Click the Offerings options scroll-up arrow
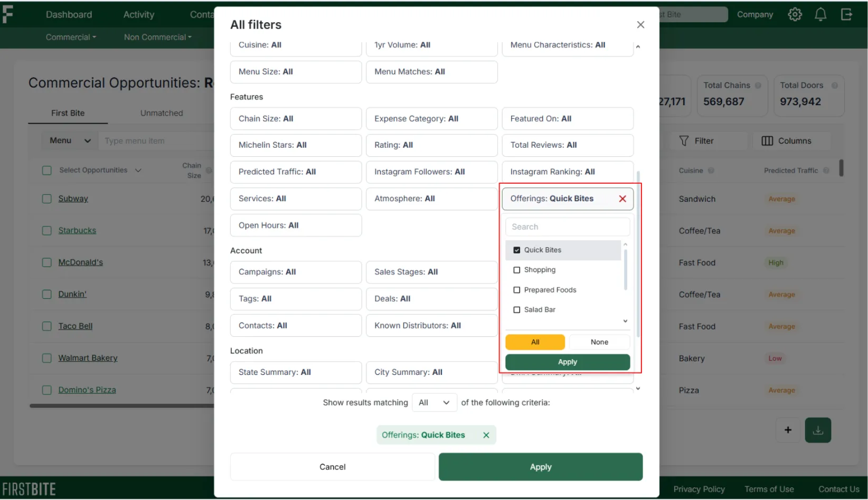This screenshot has height=500, width=868. [x=625, y=244]
